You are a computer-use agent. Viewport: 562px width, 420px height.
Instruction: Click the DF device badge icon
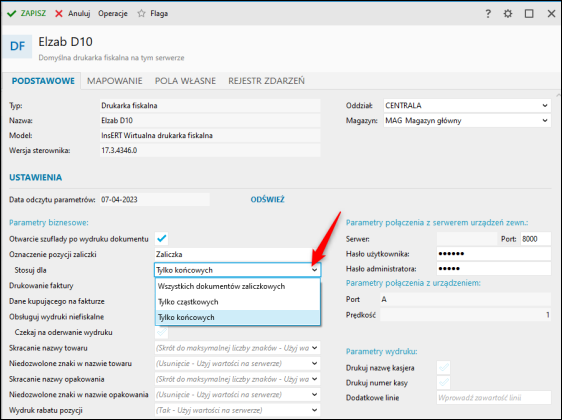coord(17,46)
